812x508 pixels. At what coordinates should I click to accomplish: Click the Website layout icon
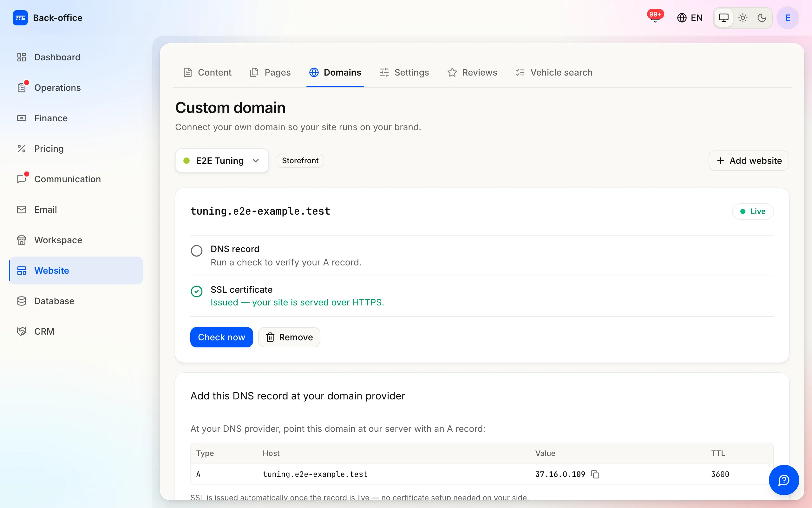pyautogui.click(x=22, y=271)
